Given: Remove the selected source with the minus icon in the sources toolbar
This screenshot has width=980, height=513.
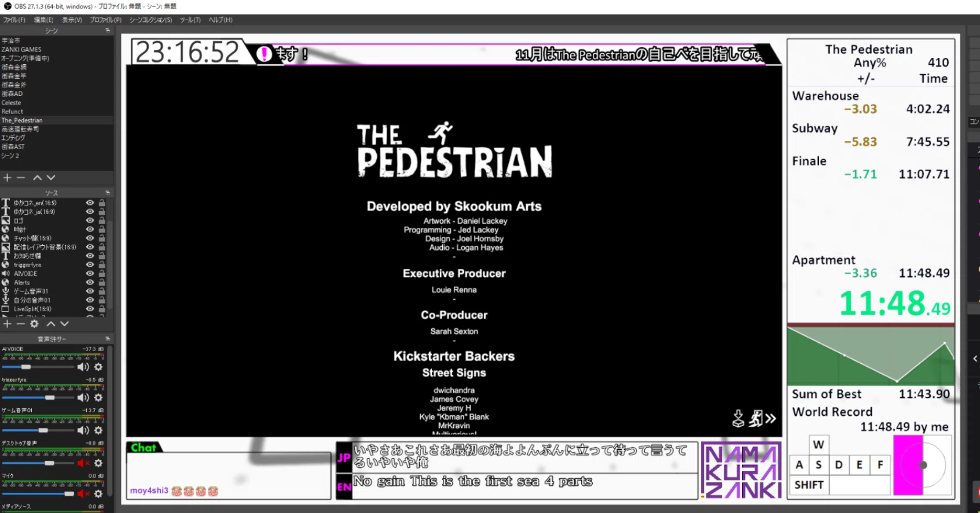Looking at the screenshot, I should pyautogui.click(x=20, y=324).
